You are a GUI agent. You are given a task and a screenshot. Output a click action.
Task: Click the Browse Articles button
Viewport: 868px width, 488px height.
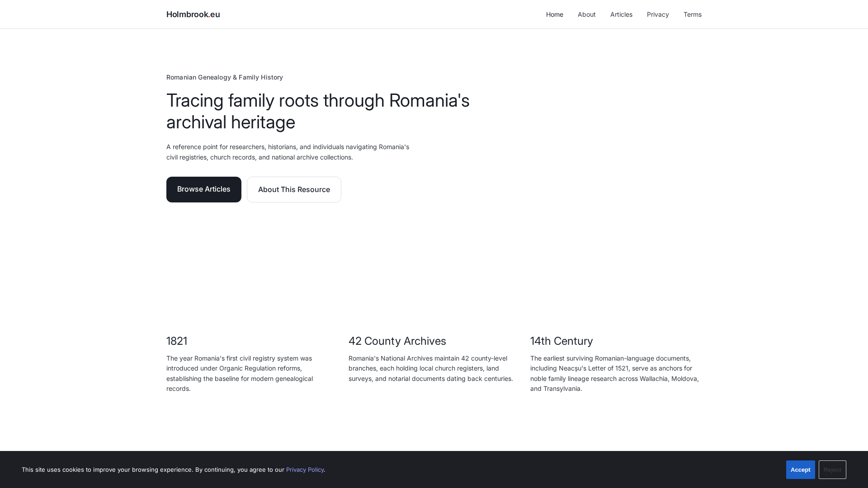pos(204,189)
